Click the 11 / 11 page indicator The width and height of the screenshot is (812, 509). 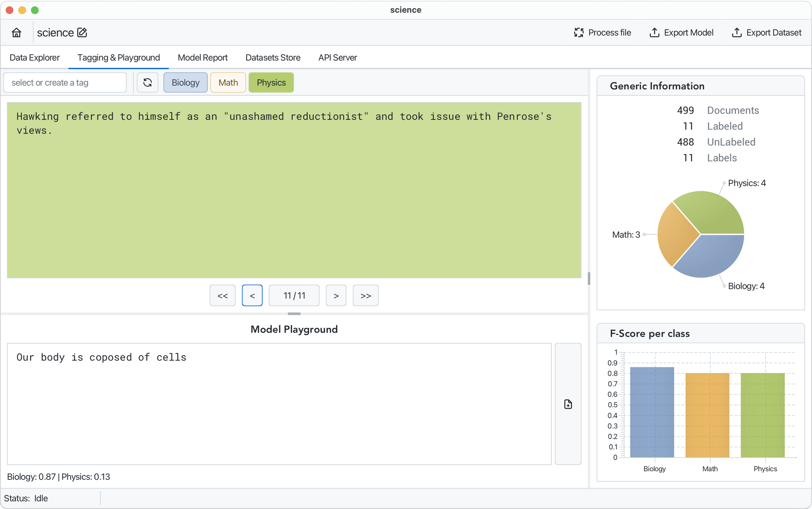[x=294, y=295]
